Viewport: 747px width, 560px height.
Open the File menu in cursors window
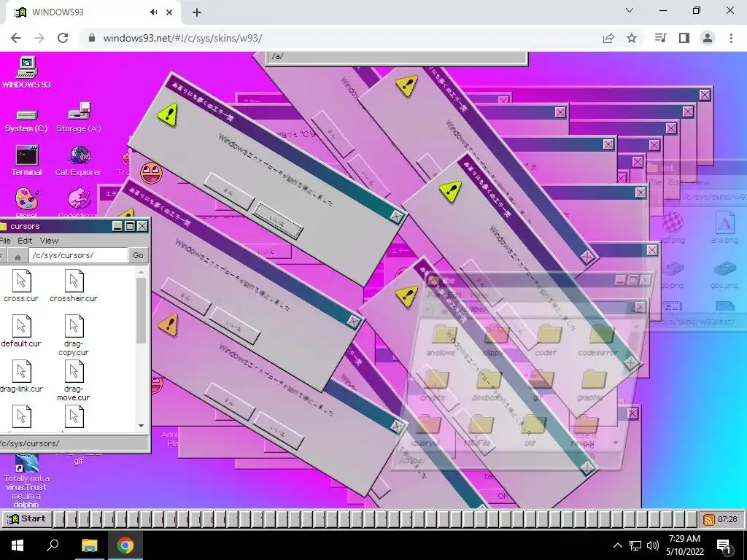(x=5, y=241)
